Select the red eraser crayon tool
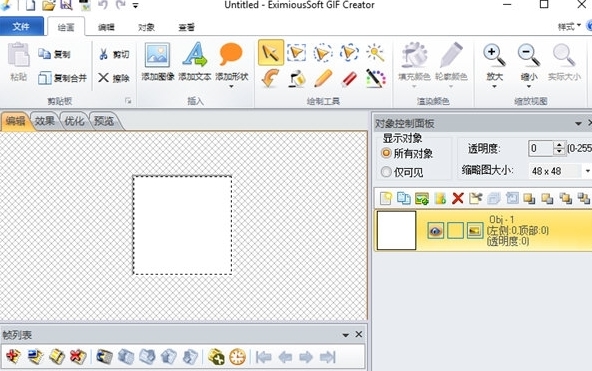The image size is (592, 371). point(349,79)
